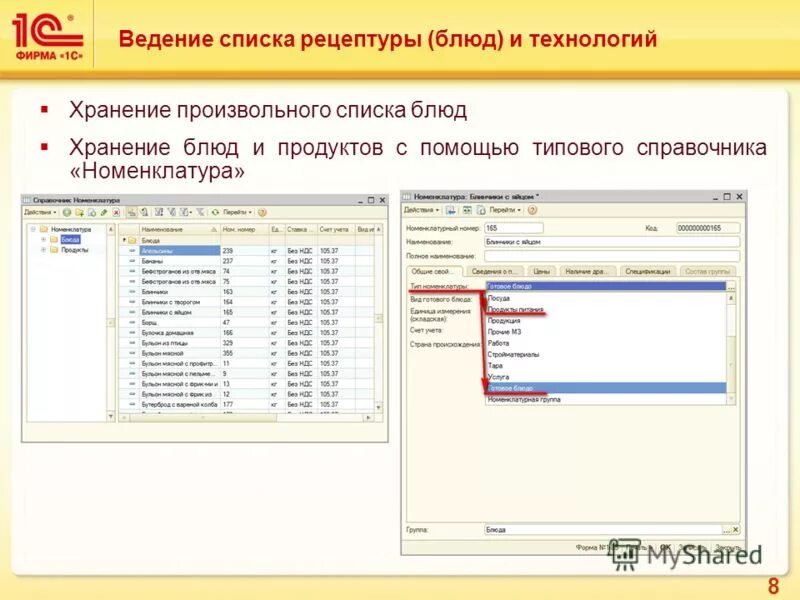The image size is (800, 600).
Task: Click the Полное наименование field
Action: coord(612,256)
